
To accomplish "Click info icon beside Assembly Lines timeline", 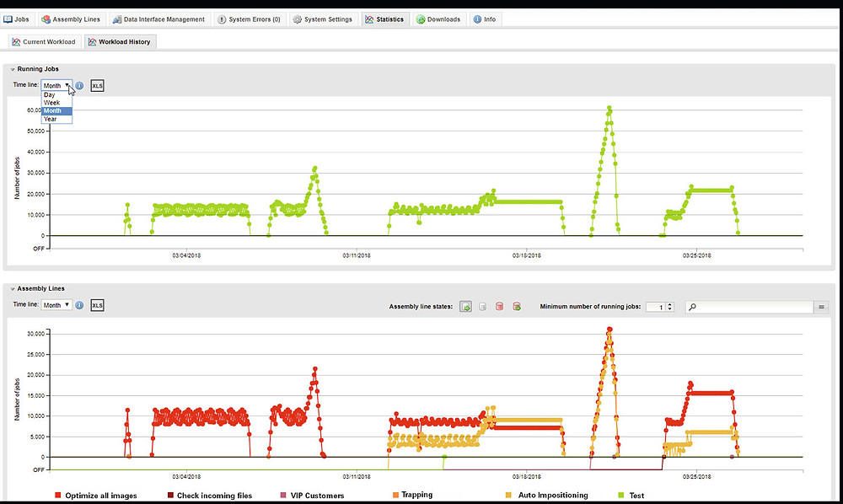I will 79,305.
